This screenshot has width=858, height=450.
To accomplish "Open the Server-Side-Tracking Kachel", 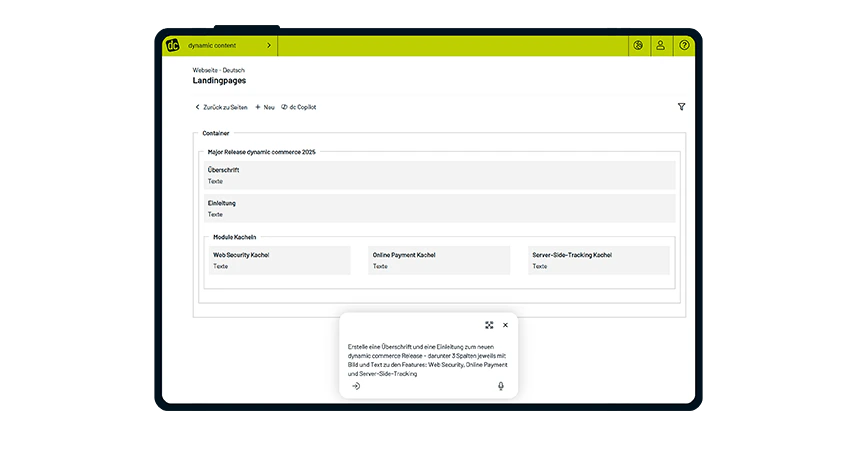I will click(599, 260).
